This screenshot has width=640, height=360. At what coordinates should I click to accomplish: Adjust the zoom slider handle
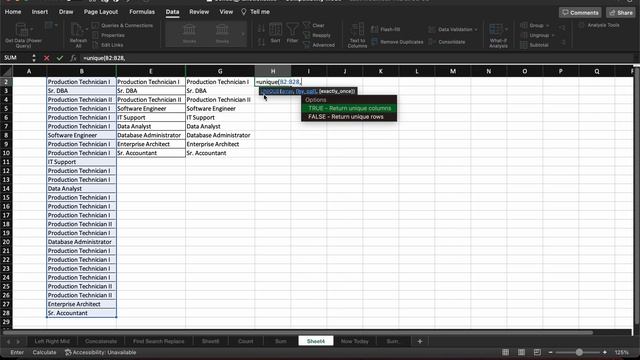coord(579,352)
